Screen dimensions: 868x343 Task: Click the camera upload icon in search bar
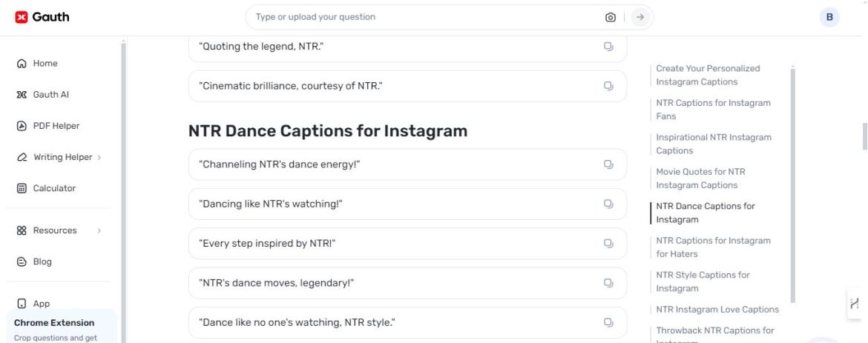pos(610,17)
